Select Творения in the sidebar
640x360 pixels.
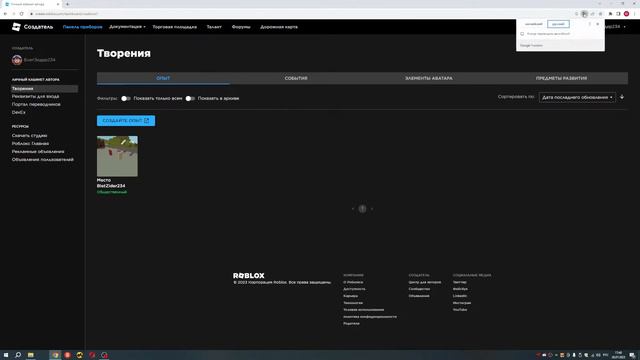(44, 89)
